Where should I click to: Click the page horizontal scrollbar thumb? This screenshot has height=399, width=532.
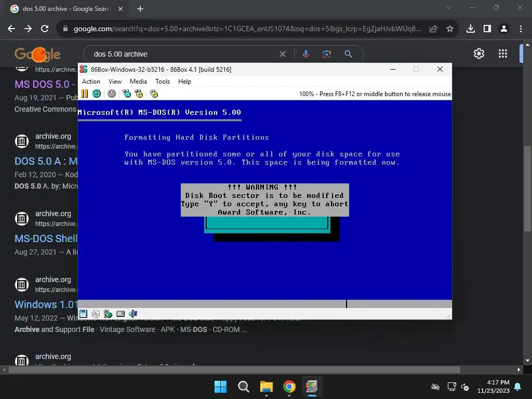click(x=234, y=369)
